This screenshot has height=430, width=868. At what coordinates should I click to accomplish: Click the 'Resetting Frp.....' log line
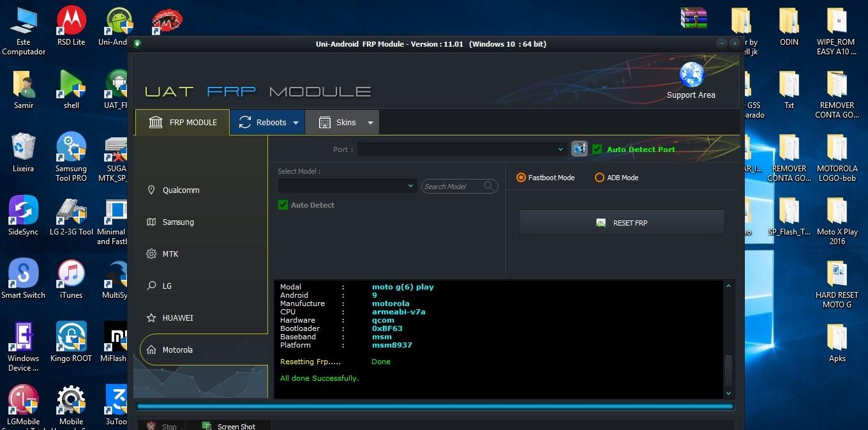click(310, 362)
